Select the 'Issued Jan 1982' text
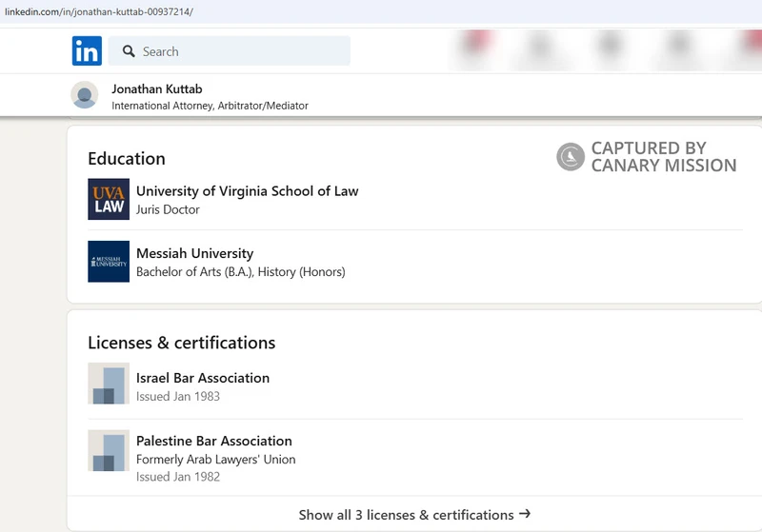 point(178,477)
